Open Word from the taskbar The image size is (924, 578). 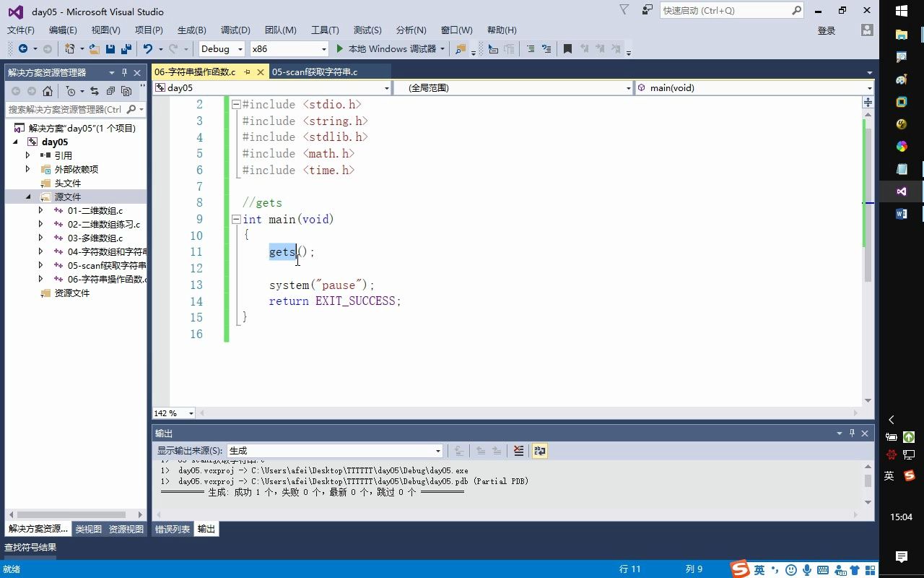[902, 214]
